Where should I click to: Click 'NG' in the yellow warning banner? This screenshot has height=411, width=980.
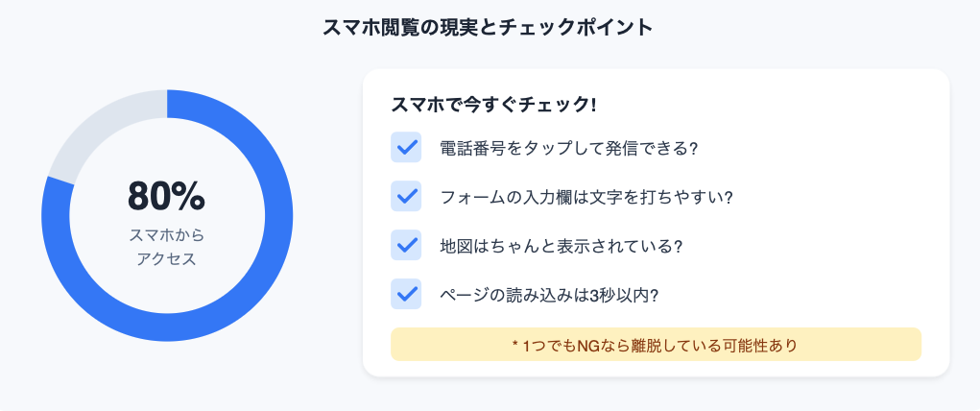(x=587, y=344)
